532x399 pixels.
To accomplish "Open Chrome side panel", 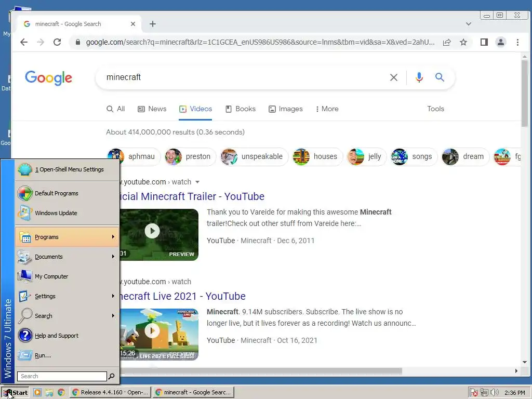I will 484,42.
